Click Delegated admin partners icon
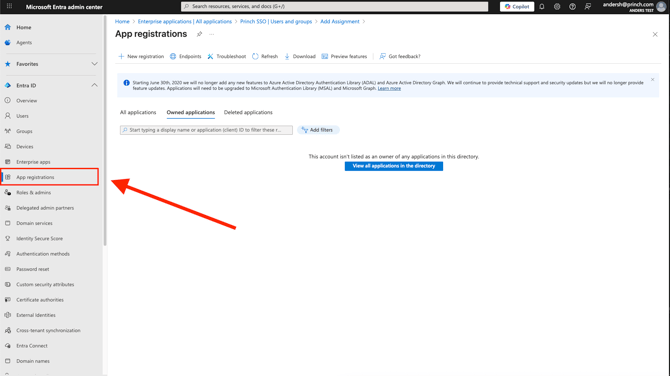 [8, 208]
